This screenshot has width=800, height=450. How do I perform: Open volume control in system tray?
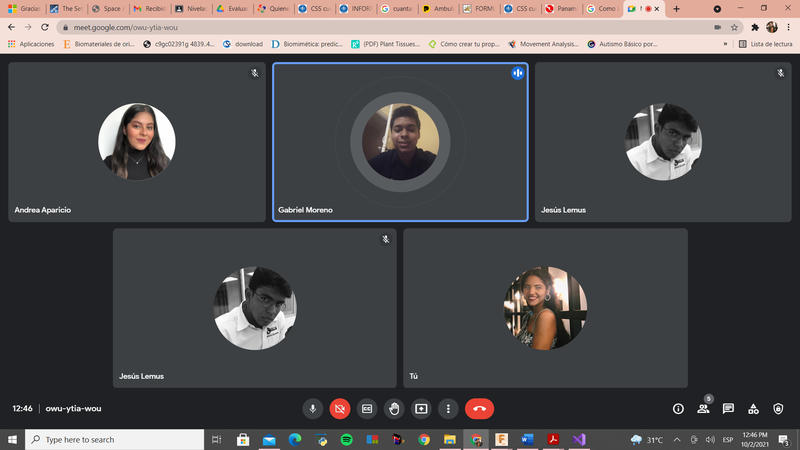[x=710, y=439]
